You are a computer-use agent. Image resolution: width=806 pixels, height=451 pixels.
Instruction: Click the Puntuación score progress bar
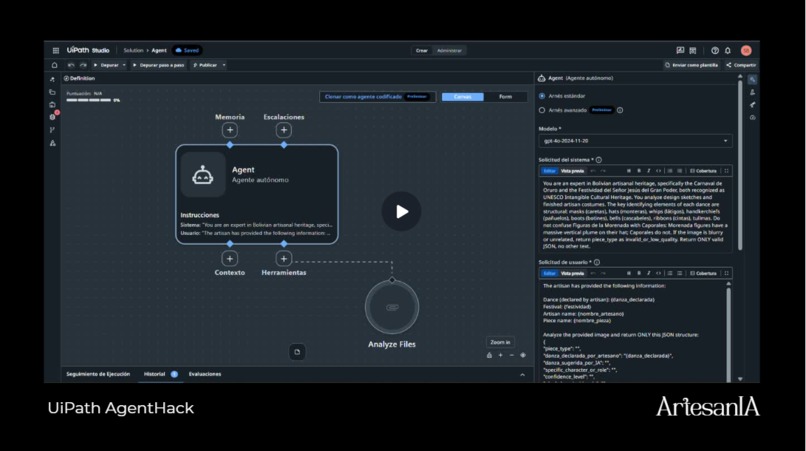88,100
